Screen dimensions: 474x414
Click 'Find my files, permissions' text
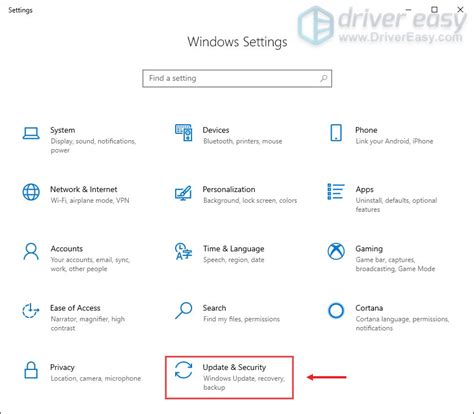click(x=242, y=319)
